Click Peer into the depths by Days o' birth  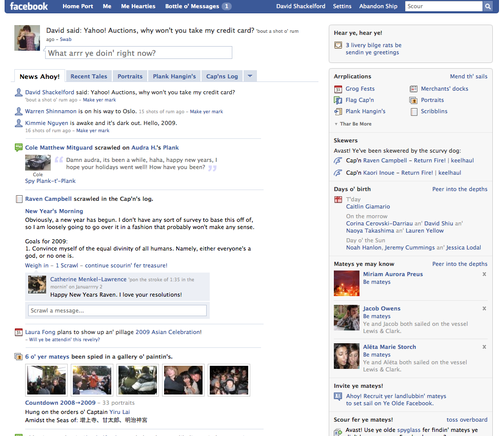point(460,189)
